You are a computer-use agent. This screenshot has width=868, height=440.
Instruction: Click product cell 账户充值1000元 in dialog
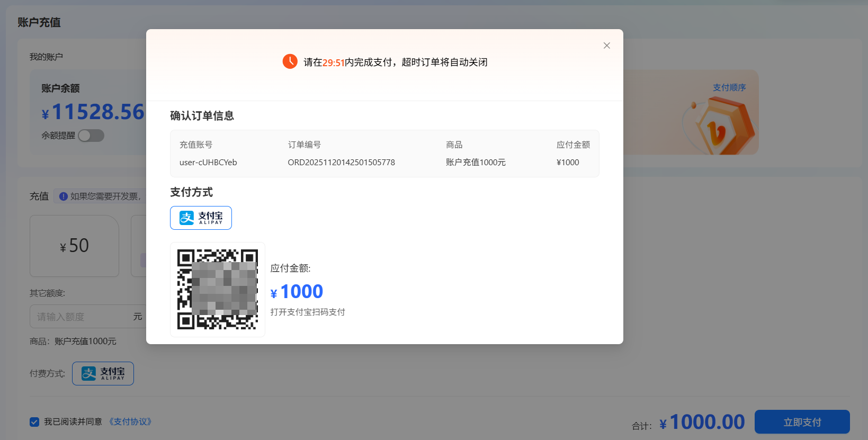(x=476, y=163)
